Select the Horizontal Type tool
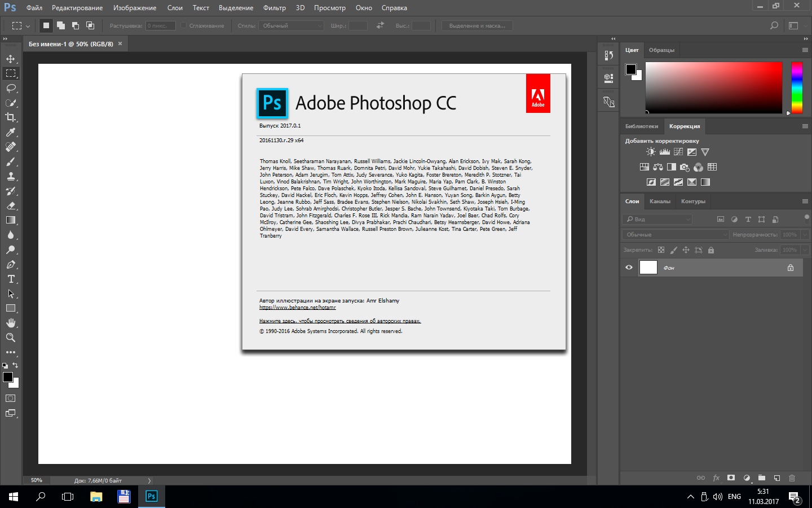Image resolution: width=812 pixels, height=508 pixels. (11, 279)
